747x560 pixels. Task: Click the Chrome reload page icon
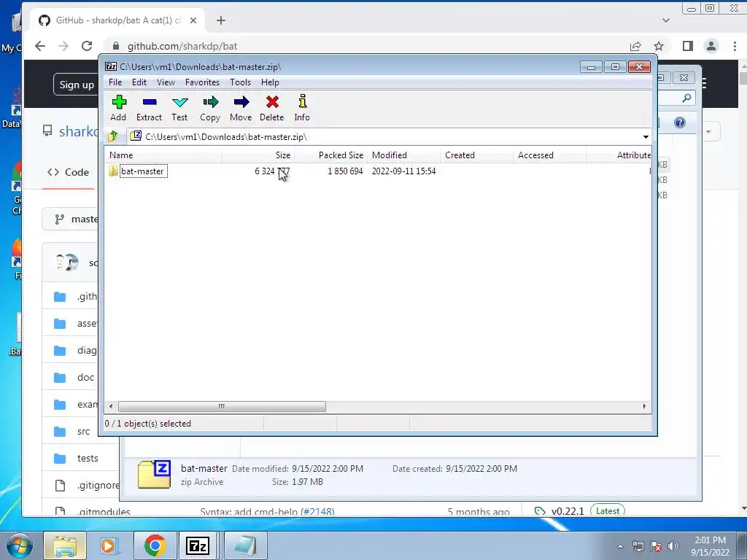point(87,46)
